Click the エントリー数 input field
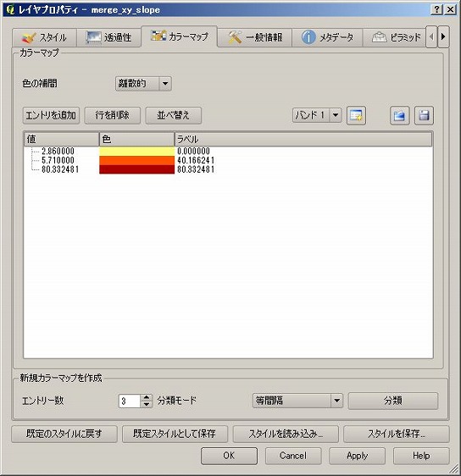The height and width of the screenshot is (476, 461). [130, 401]
